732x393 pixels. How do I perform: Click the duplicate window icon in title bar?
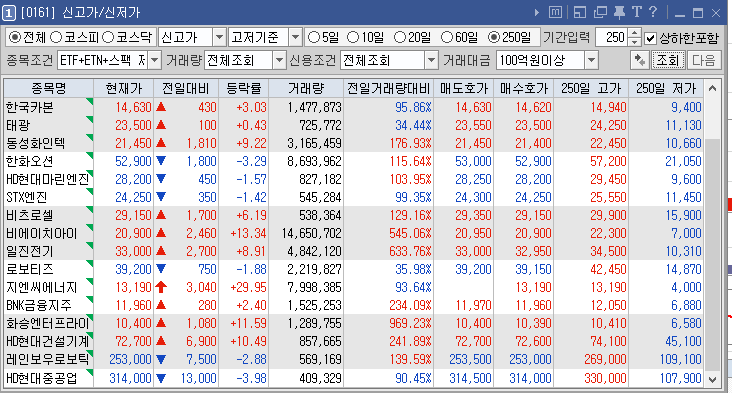point(600,12)
